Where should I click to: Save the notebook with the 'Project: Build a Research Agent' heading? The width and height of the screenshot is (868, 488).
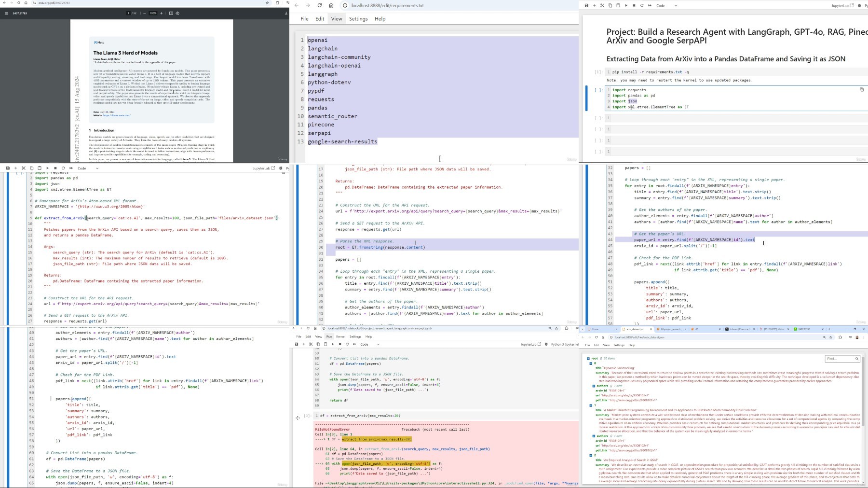586,5
